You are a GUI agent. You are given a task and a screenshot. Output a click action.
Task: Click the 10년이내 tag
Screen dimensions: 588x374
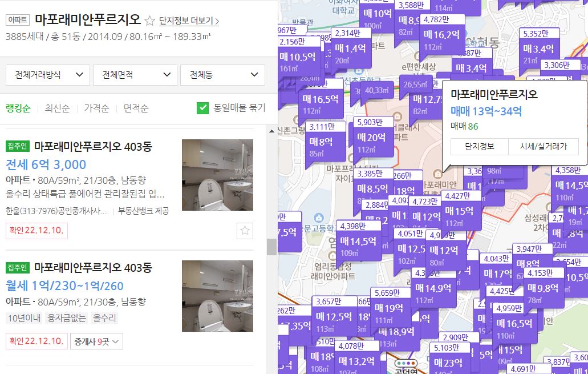25,318
